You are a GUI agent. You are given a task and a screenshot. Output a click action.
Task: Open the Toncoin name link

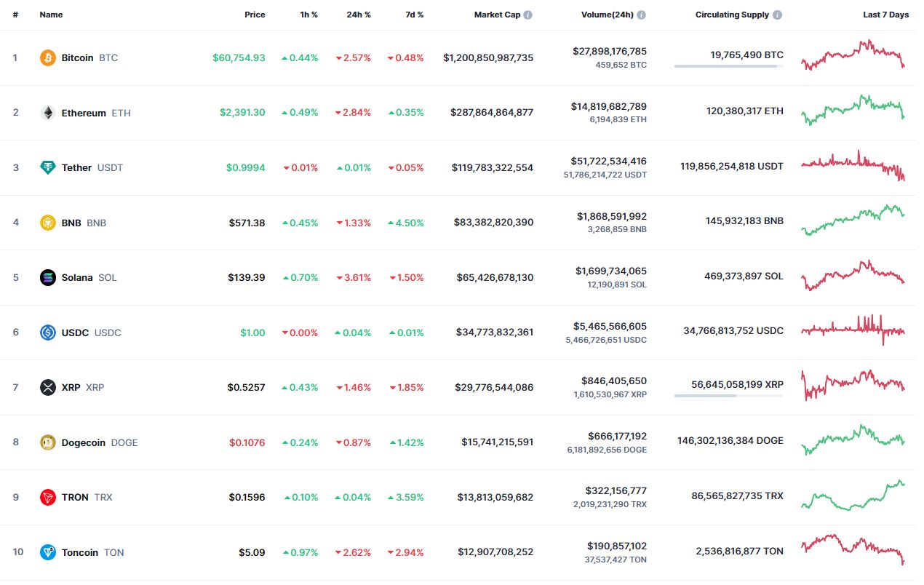tap(80, 552)
